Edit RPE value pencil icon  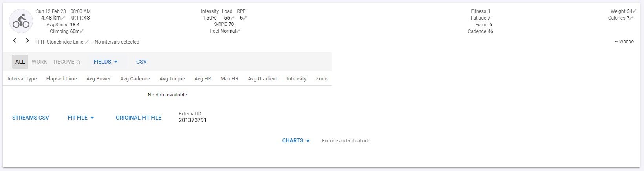[245, 18]
